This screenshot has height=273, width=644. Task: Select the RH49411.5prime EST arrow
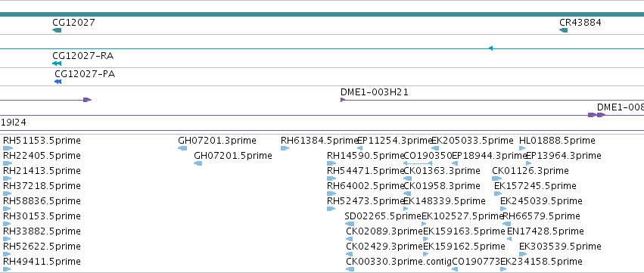(x=7, y=269)
